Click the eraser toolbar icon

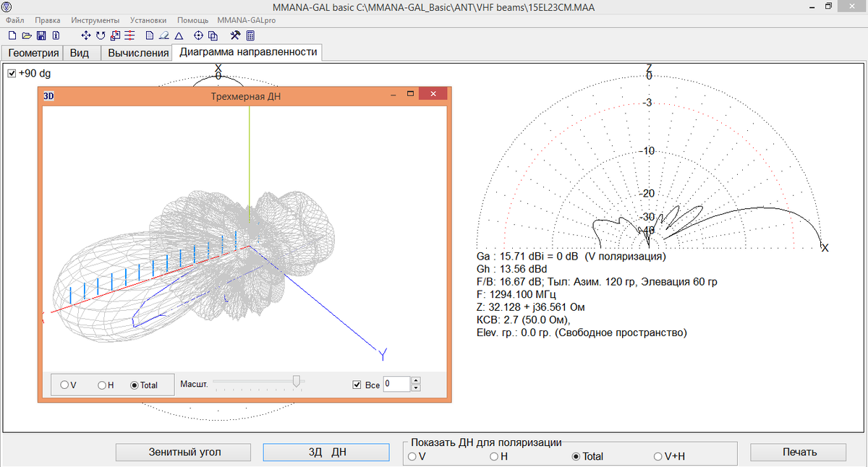coord(163,35)
